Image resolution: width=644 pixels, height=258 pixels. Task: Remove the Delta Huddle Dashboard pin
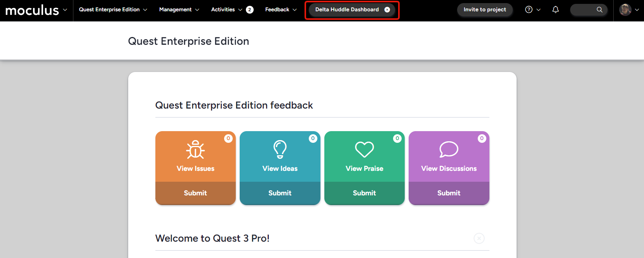tap(387, 10)
